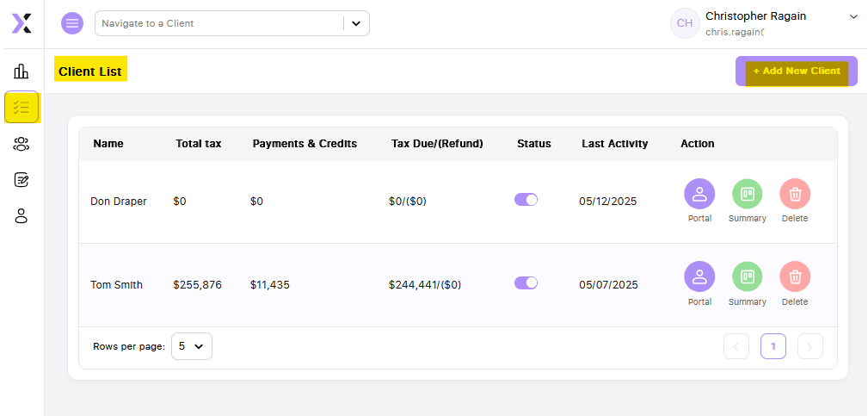This screenshot has width=868, height=416.
Task: Click the next page arrow
Action: pyautogui.click(x=810, y=347)
